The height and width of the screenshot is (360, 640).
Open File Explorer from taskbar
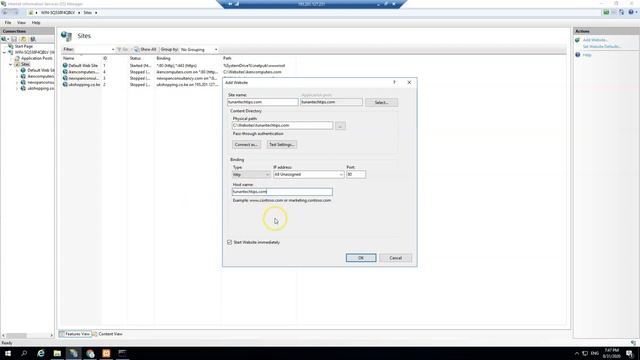[57, 353]
